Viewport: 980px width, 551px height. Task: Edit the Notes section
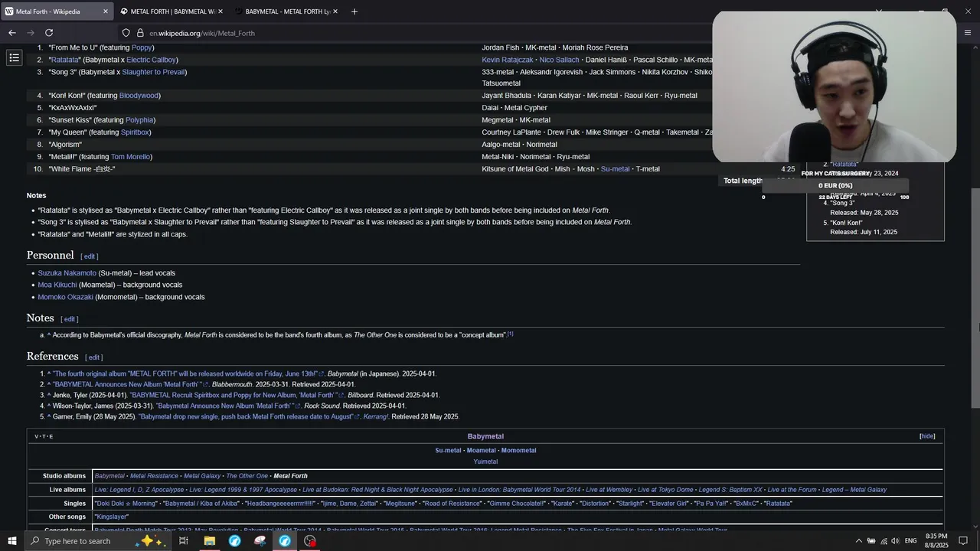pyautogui.click(x=70, y=319)
